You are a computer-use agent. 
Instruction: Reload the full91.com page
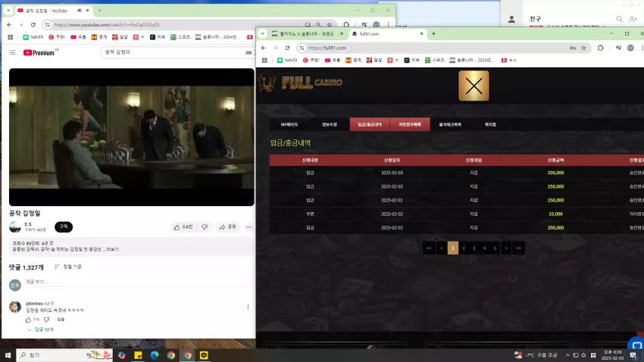[x=287, y=48]
